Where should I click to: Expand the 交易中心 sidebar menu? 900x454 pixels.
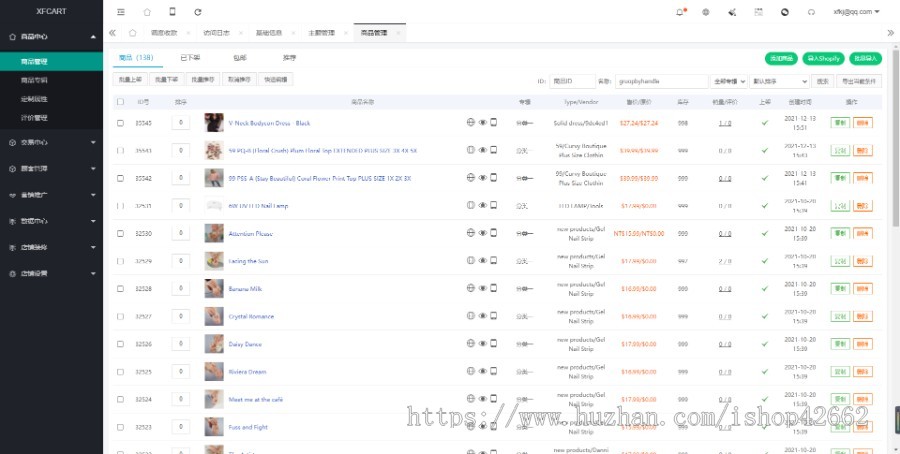click(52, 142)
